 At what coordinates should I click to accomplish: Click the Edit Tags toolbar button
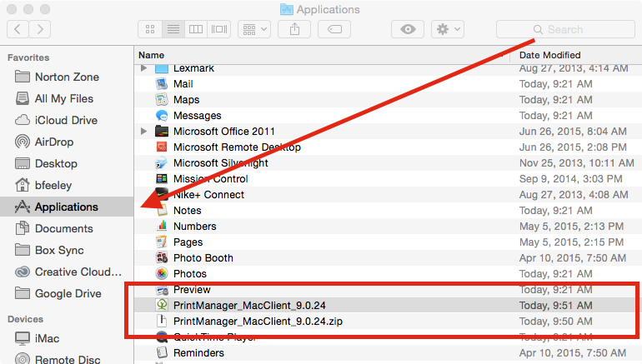(x=334, y=29)
